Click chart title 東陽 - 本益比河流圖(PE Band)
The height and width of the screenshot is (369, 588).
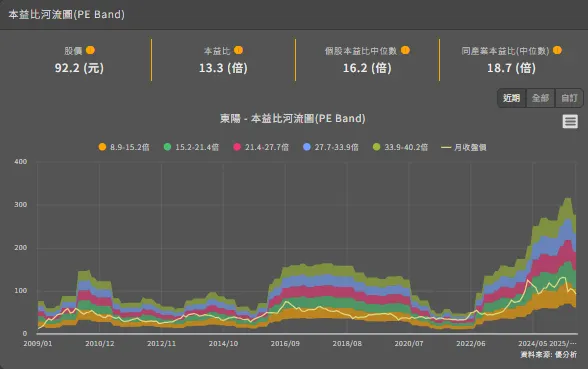pyautogui.click(x=292, y=118)
